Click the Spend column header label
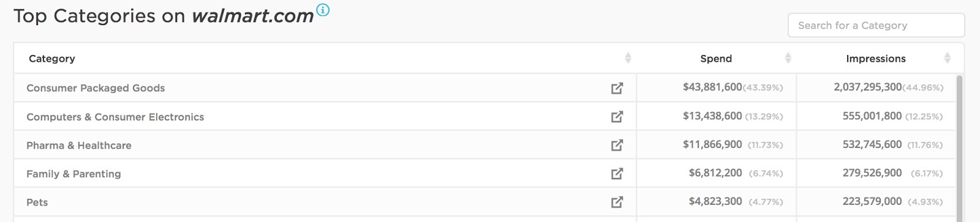 [716, 59]
